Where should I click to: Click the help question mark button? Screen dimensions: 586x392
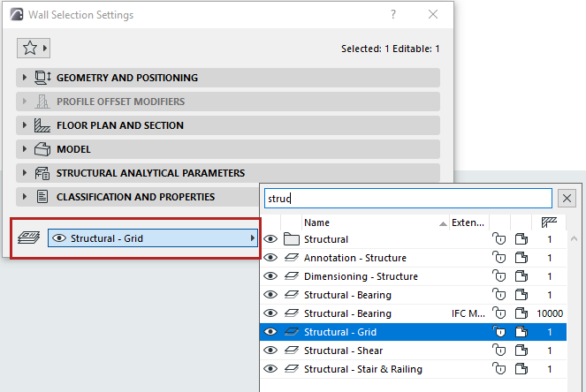tap(393, 14)
